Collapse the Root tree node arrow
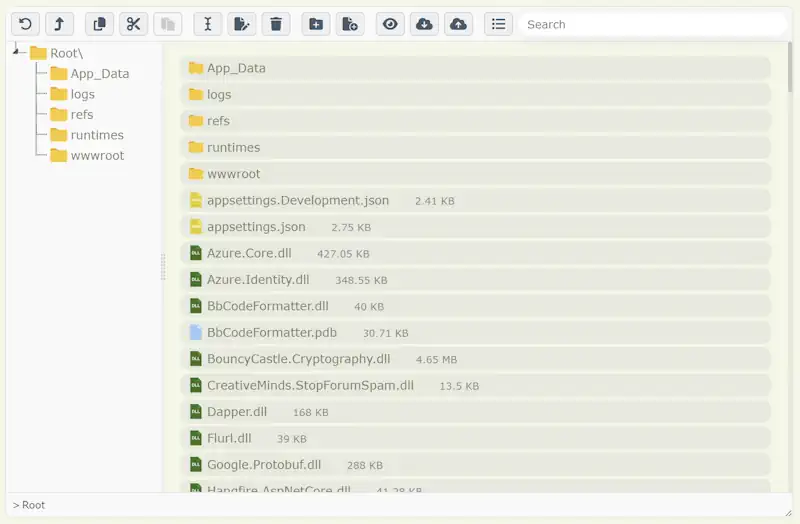This screenshot has width=800, height=524. 17,52
